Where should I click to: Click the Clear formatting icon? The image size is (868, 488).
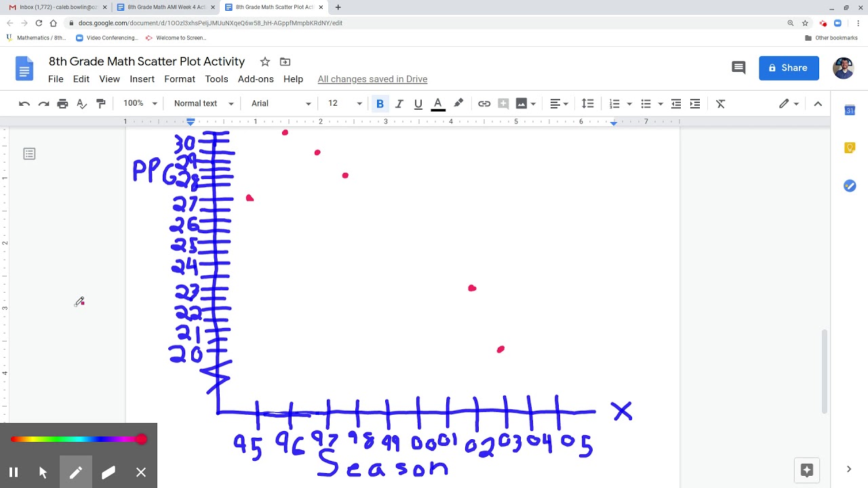click(x=720, y=104)
